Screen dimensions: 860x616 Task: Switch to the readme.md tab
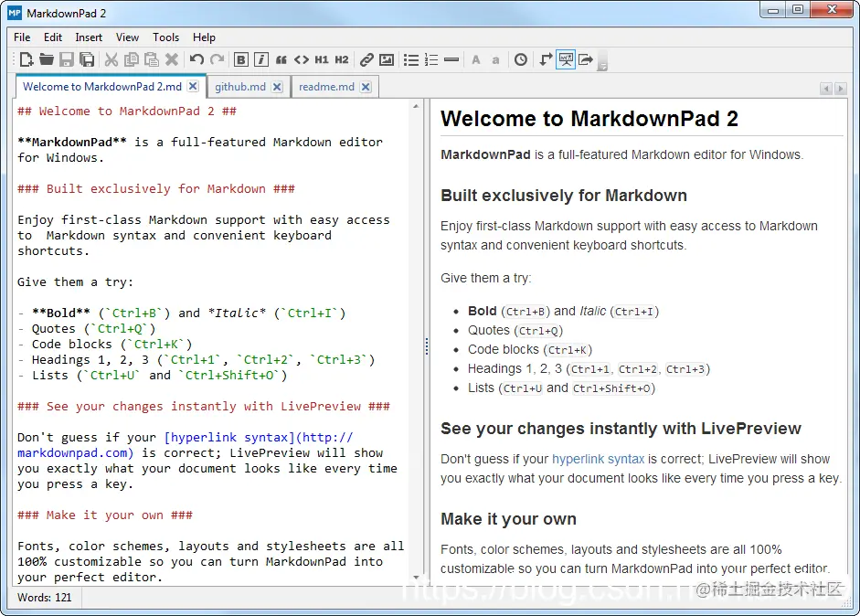(326, 87)
